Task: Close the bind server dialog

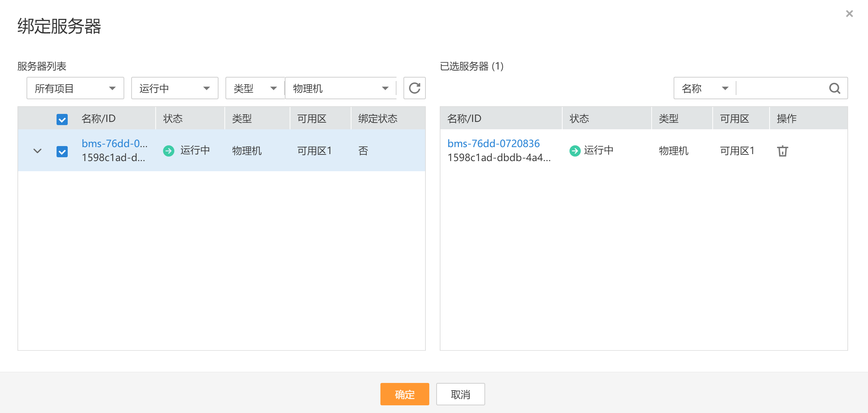Action: 849,14
